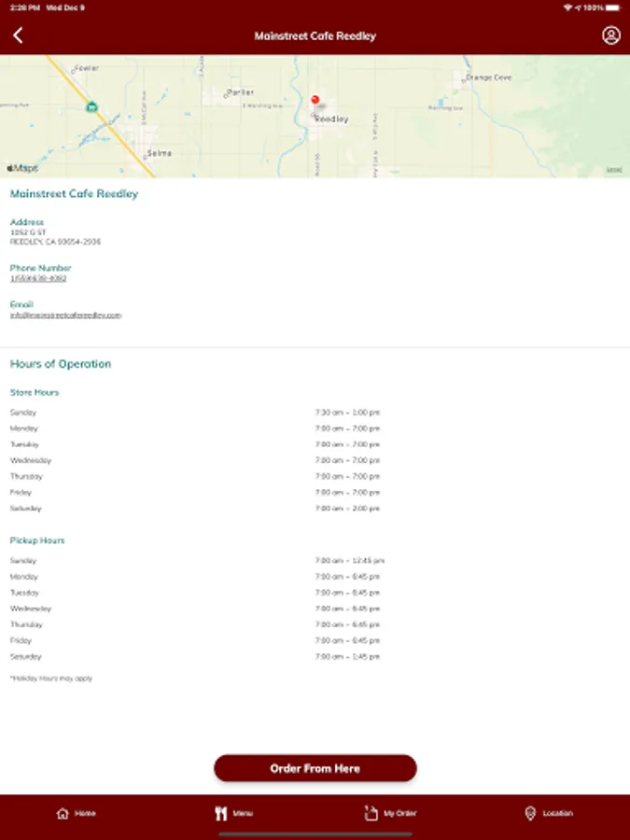This screenshot has height=840, width=630.
Task: Open the user account profile icon
Action: pyautogui.click(x=610, y=35)
